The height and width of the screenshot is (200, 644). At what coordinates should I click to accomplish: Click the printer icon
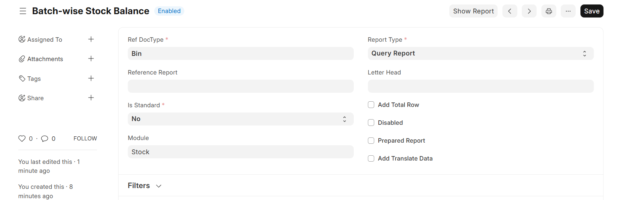[x=548, y=11]
